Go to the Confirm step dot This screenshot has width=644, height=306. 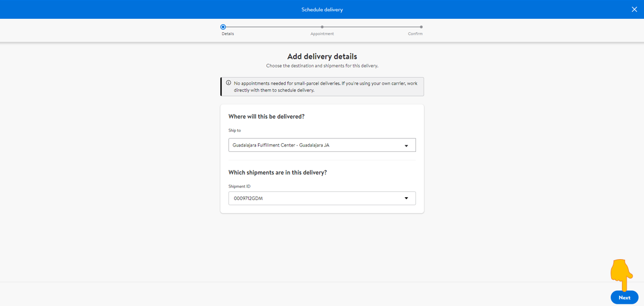(421, 27)
